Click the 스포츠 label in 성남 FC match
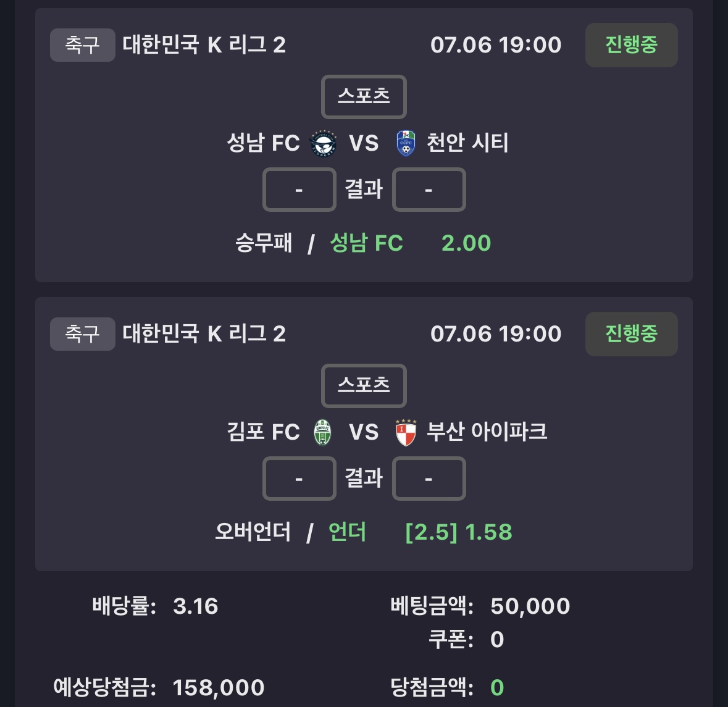 tap(364, 96)
